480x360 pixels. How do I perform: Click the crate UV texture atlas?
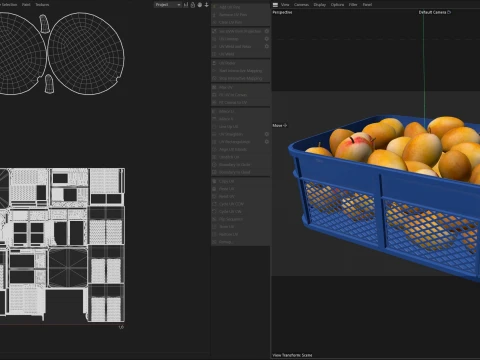coord(62,245)
